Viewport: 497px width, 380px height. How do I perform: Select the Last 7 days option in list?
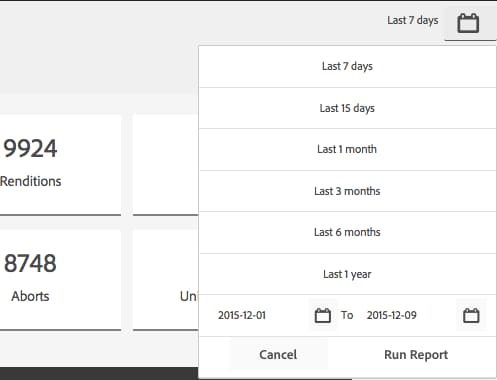(x=347, y=66)
